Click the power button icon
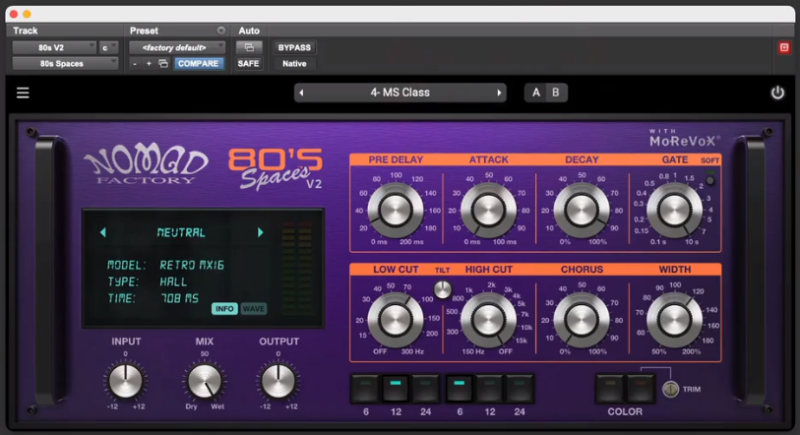 tap(778, 93)
